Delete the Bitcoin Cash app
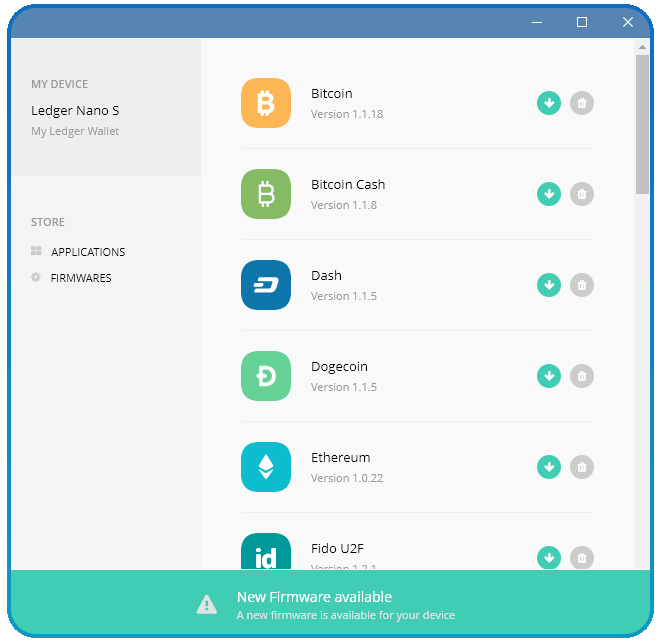 582,194
